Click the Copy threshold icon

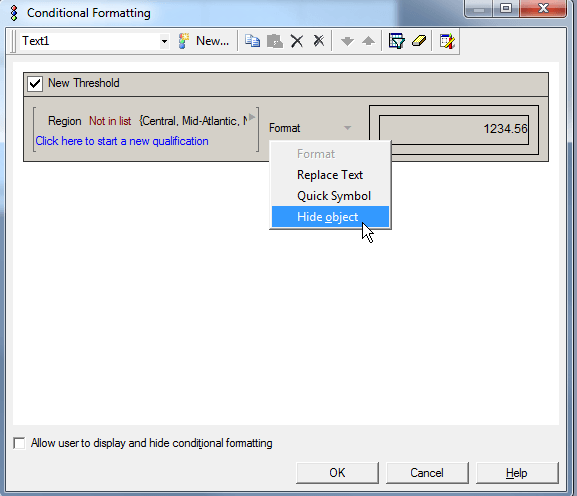point(252,41)
